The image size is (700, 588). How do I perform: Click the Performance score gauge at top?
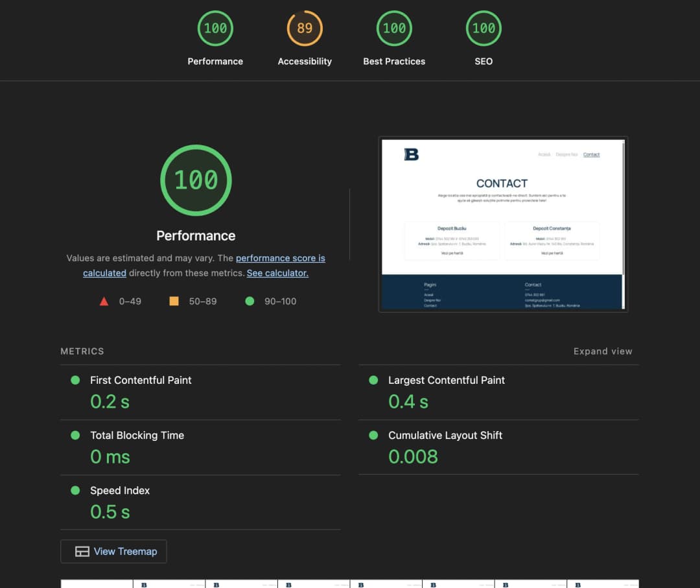click(215, 29)
